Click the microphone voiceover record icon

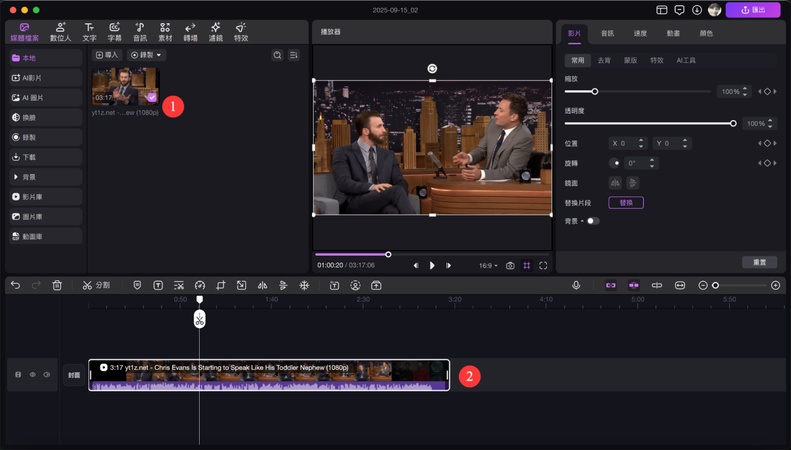point(576,285)
